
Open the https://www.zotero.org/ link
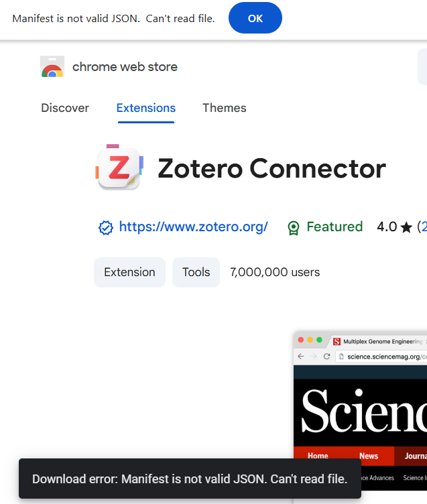[x=194, y=227]
